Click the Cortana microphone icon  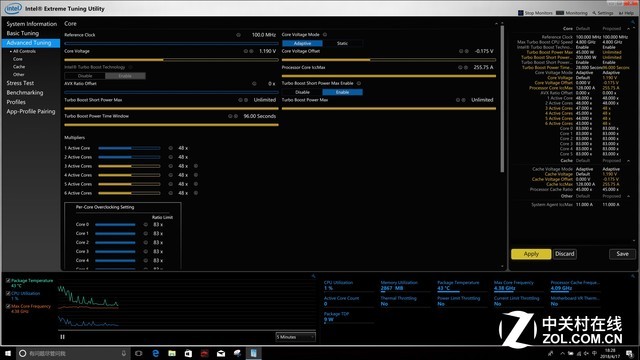point(124,353)
